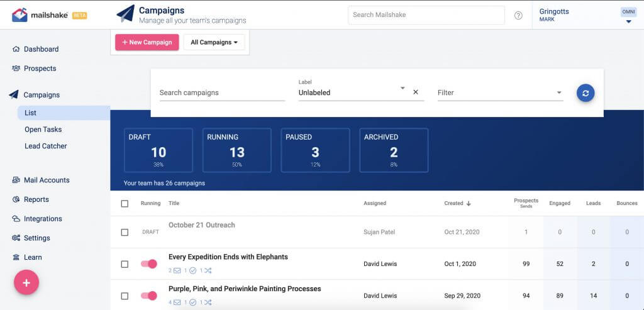Image resolution: width=644 pixels, height=310 pixels.
Task: Click the shuffle icon for Purple, Pink campaign
Action: tap(208, 302)
